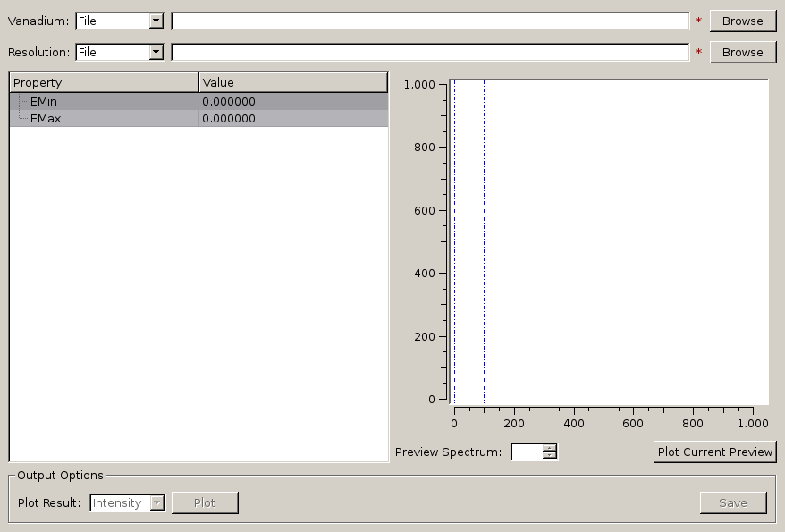Viewport: 785px width, 532px height.
Task: Click the EMax value cell
Action: 293,118
